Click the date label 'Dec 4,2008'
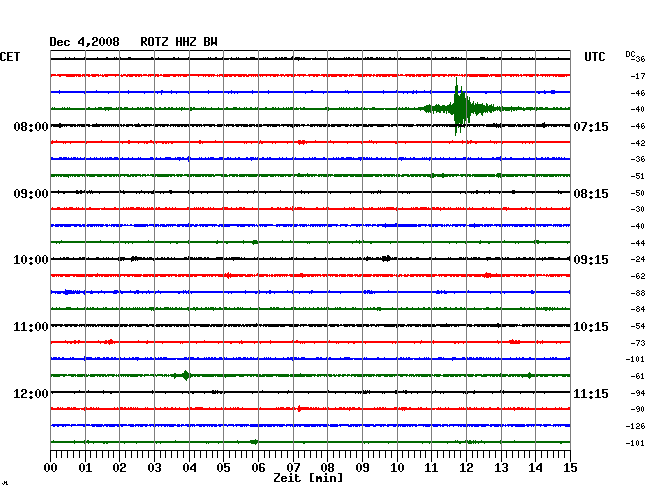This screenshot has height=494, width=650. pos(84,42)
